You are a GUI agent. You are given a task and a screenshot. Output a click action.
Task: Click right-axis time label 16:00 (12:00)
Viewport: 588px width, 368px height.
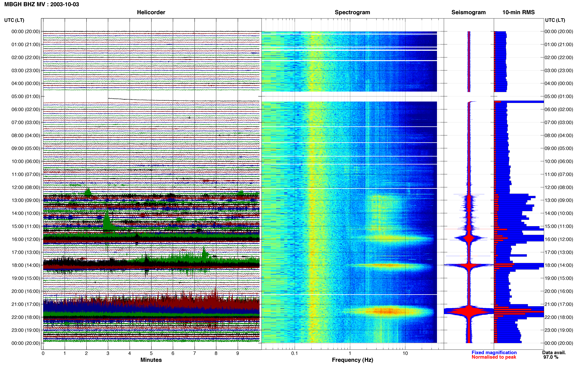559,239
